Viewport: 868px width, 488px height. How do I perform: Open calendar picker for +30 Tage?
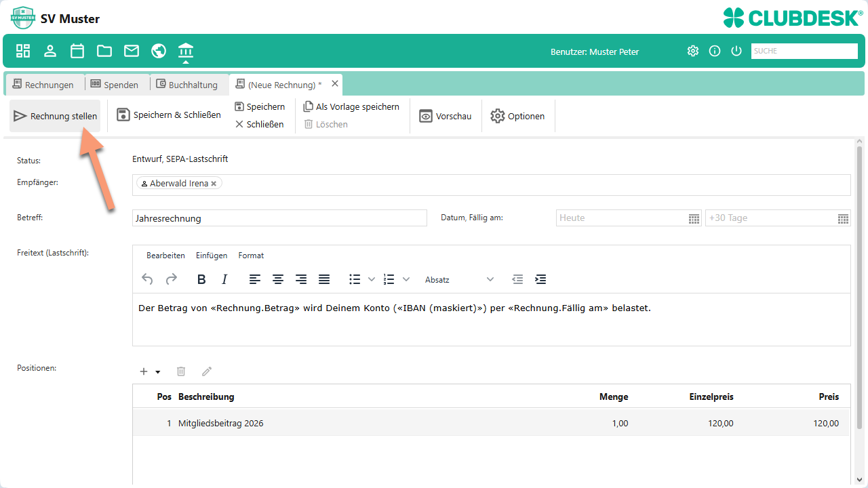point(843,218)
